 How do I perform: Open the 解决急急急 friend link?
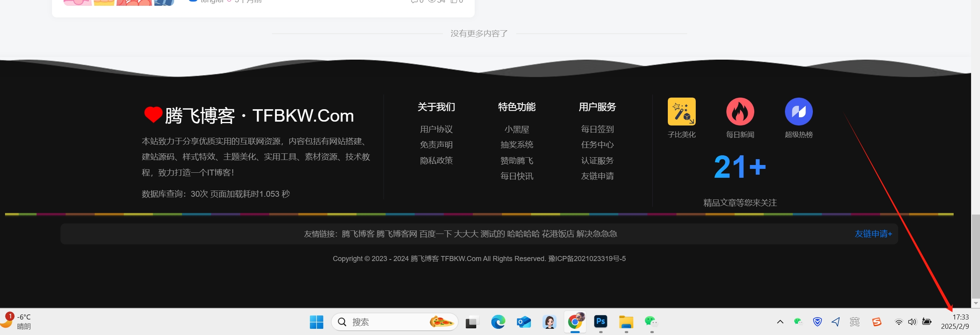click(x=597, y=234)
